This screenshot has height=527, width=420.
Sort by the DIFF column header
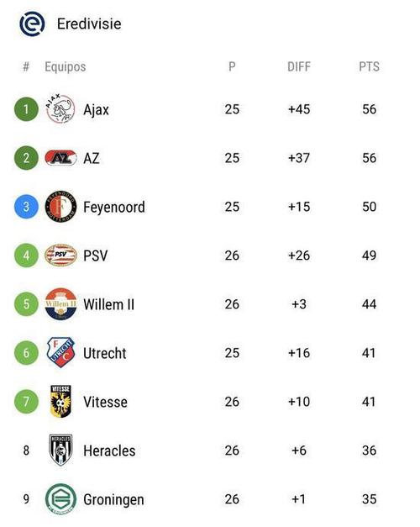pyautogui.click(x=299, y=66)
